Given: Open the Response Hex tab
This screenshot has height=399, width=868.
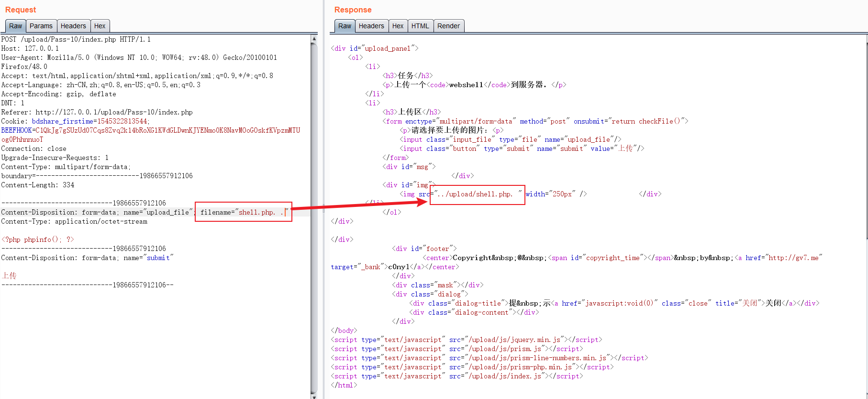Looking at the screenshot, I should click(398, 26).
